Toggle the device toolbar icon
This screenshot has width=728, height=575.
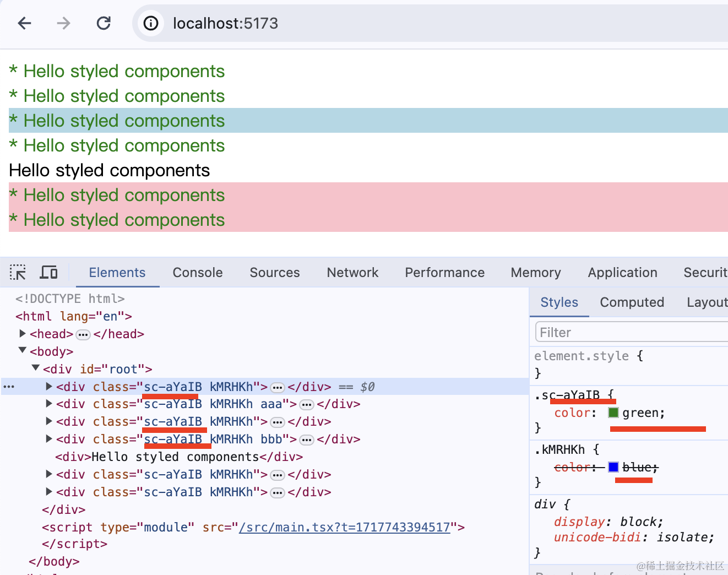49,273
